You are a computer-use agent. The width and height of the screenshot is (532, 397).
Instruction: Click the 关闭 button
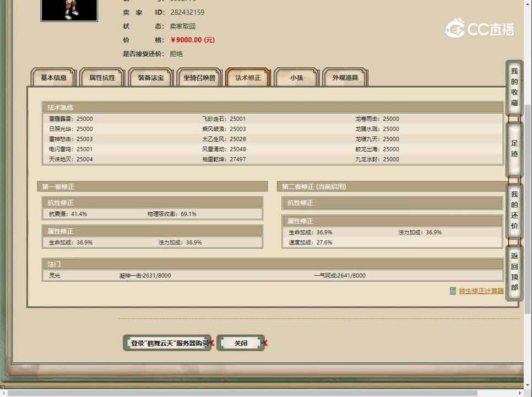pyautogui.click(x=241, y=343)
